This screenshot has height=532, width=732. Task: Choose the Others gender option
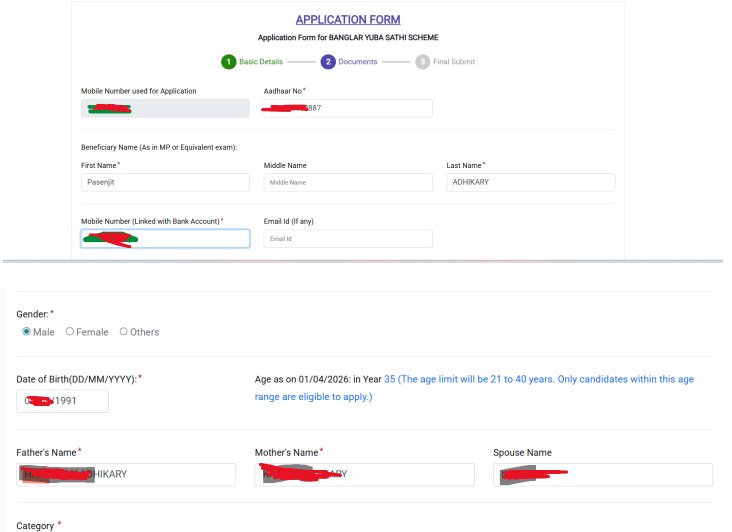pyautogui.click(x=124, y=332)
